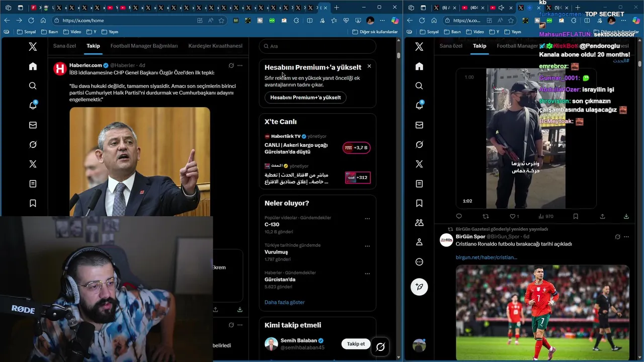Open more menu on Haberler.com post
644x362 pixels.
tap(240, 65)
